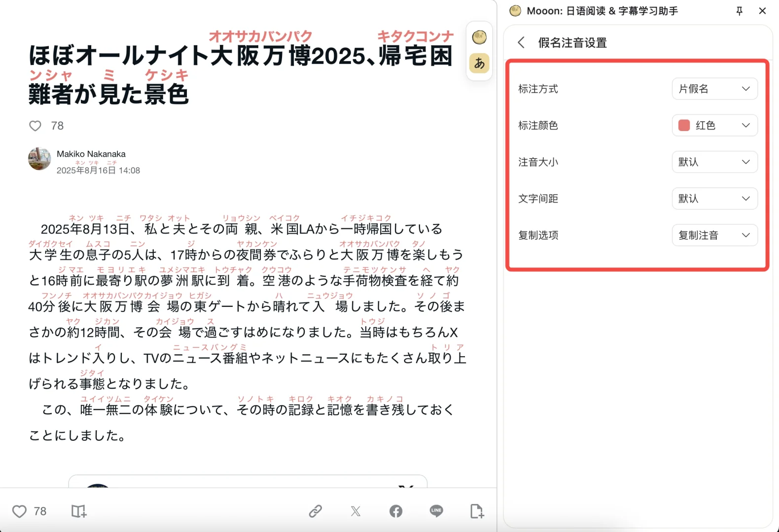This screenshot has width=779, height=532.
Task: Click the 注音大小 label
Action: [538, 162]
